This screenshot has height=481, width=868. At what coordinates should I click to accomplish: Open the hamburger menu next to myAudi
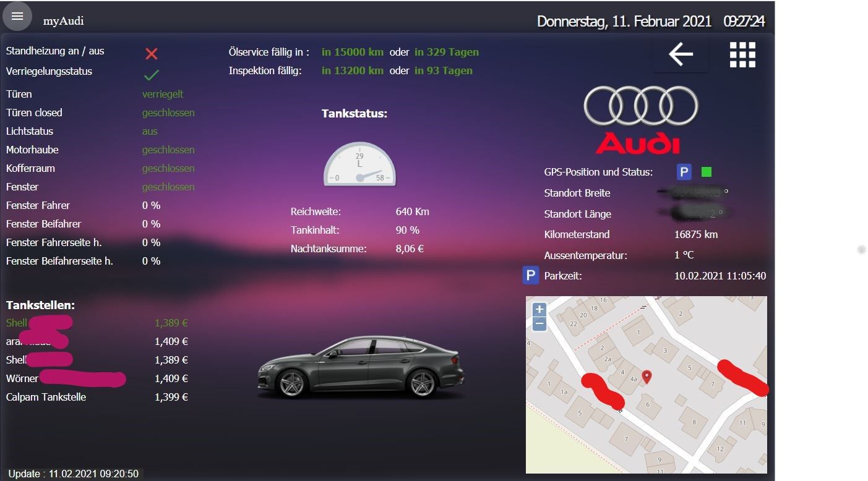pyautogui.click(x=17, y=17)
